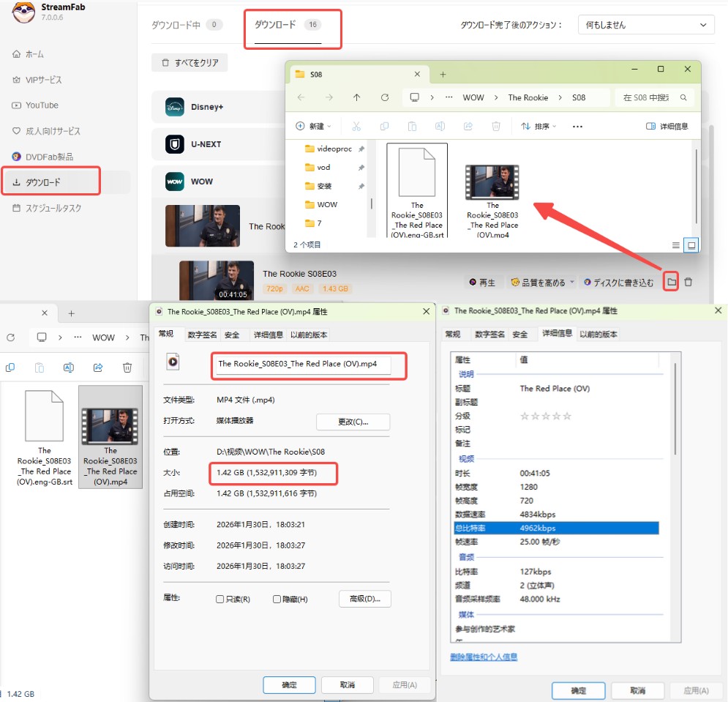Toggle the 详细信息 details pane button
This screenshot has width=728, height=702.
click(x=667, y=127)
